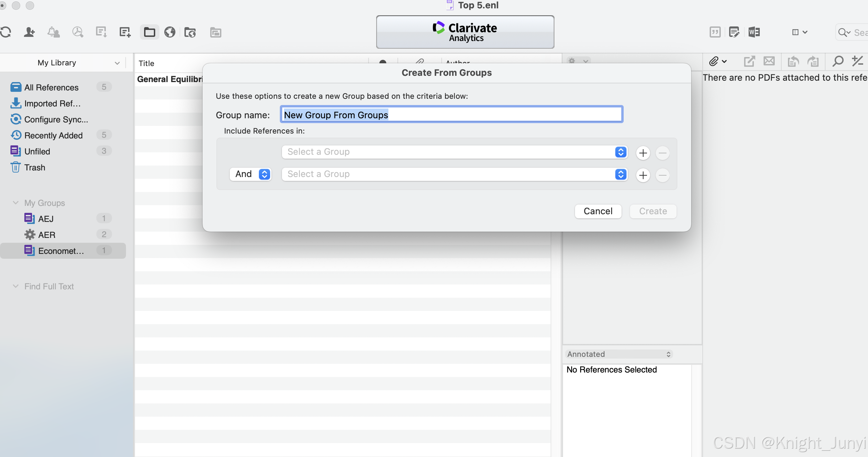This screenshot has height=457, width=868.
Task: Click the Group name text field
Action: point(451,115)
